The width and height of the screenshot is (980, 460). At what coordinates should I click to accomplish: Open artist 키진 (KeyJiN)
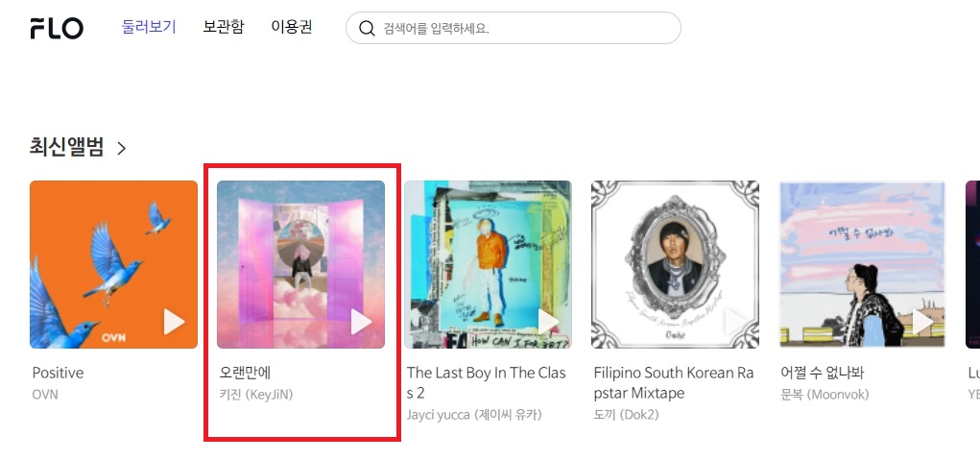coord(256,395)
